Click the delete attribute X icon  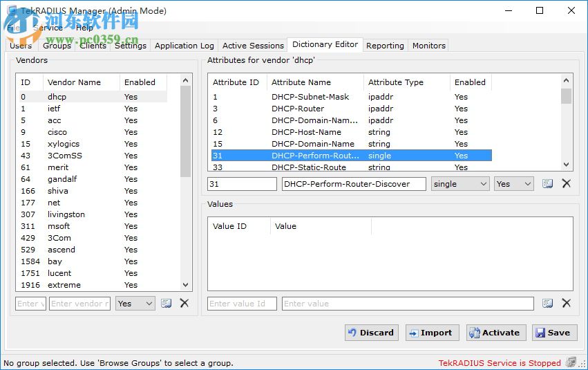coord(567,183)
